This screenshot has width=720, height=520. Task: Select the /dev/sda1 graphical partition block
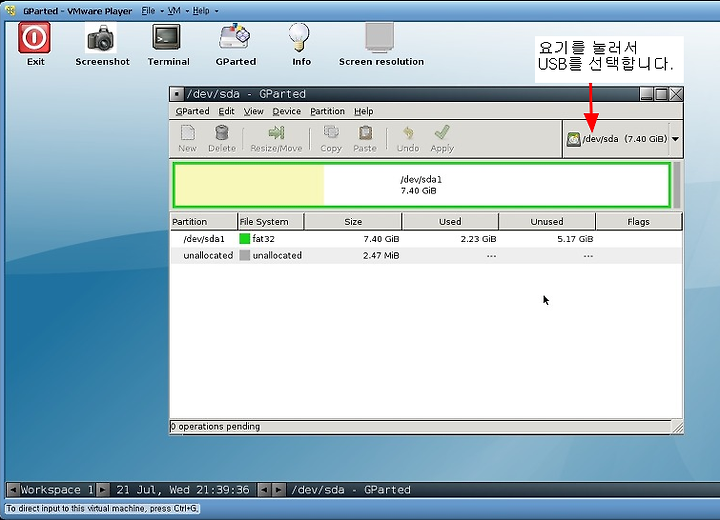point(422,185)
